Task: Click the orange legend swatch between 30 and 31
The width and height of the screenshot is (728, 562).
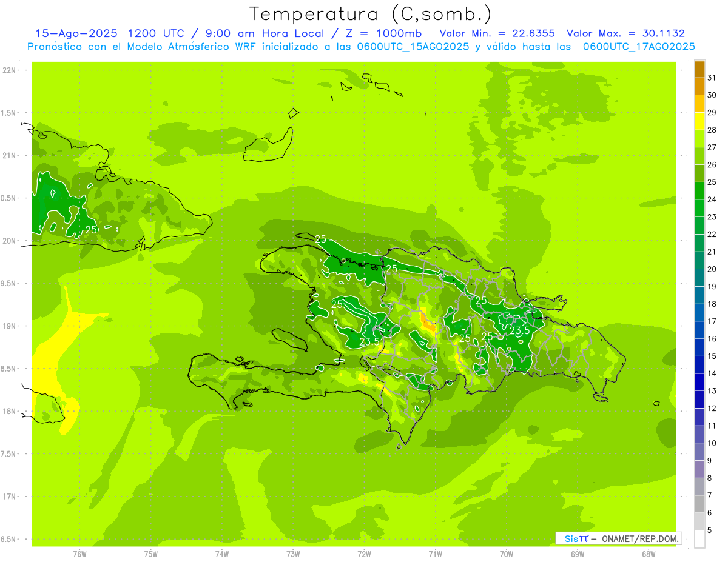Action: click(699, 86)
